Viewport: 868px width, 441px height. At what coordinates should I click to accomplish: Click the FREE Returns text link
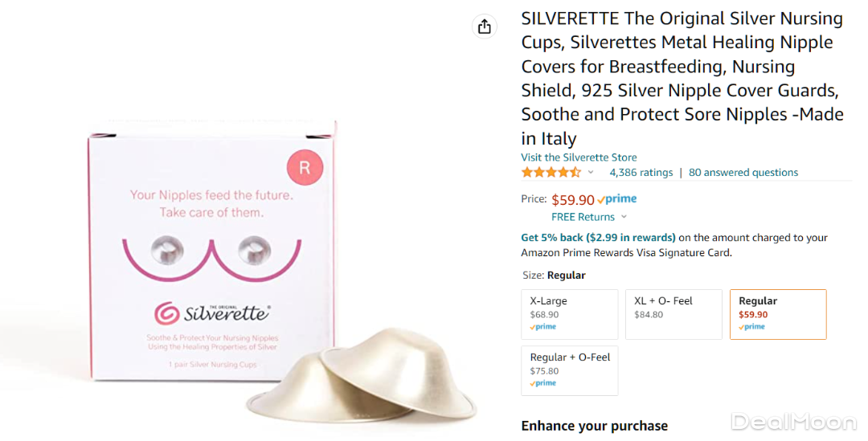[x=583, y=217]
